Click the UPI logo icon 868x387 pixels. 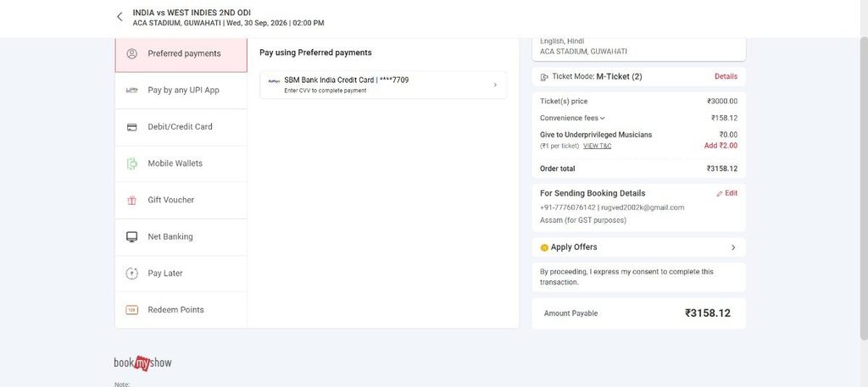(131, 90)
